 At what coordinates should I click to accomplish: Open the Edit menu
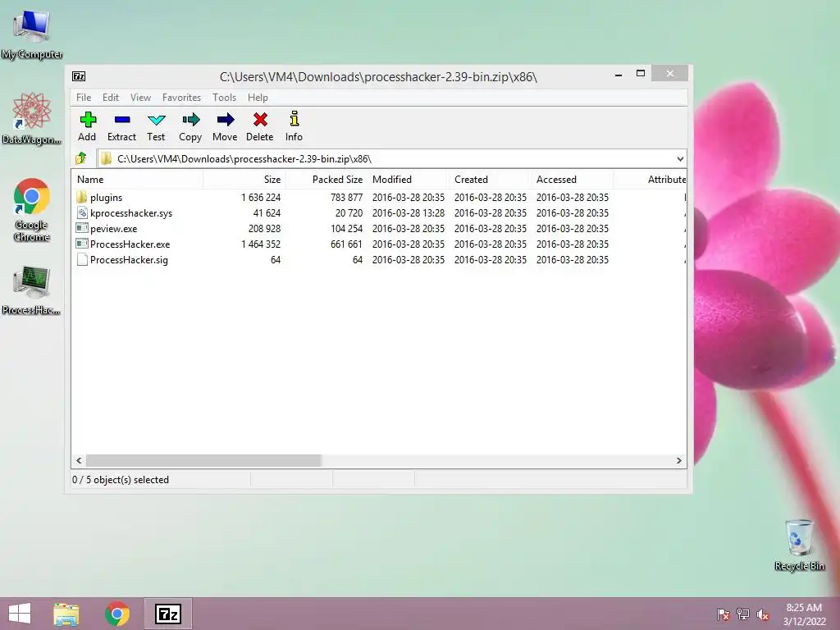click(111, 98)
